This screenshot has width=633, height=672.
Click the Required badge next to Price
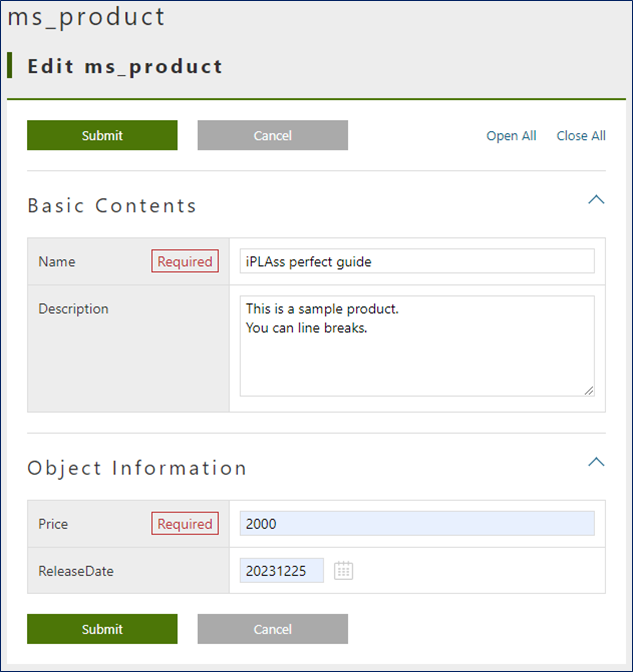coord(185,523)
